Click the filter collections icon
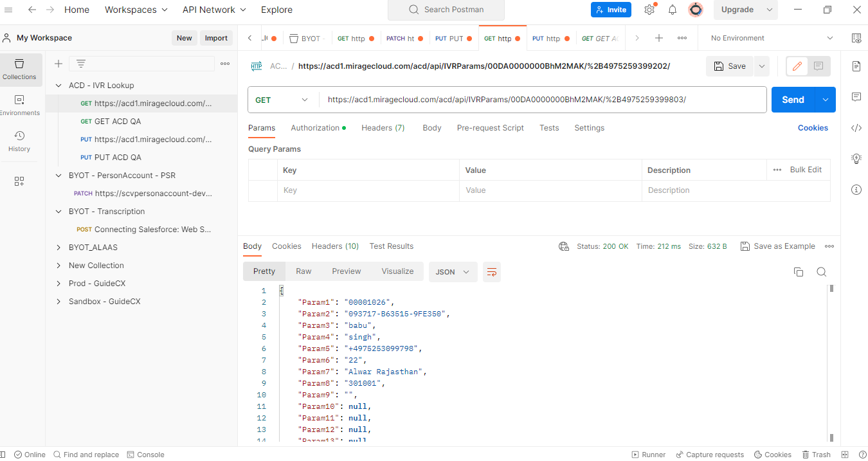The height and width of the screenshot is (461, 868). (81, 64)
